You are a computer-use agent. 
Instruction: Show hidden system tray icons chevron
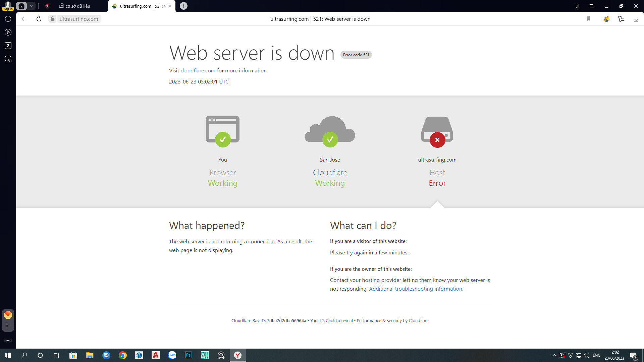[554, 355]
